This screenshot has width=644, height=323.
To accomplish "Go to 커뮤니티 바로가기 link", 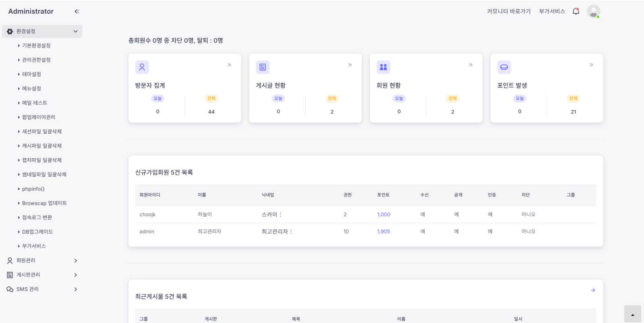I will tap(509, 11).
